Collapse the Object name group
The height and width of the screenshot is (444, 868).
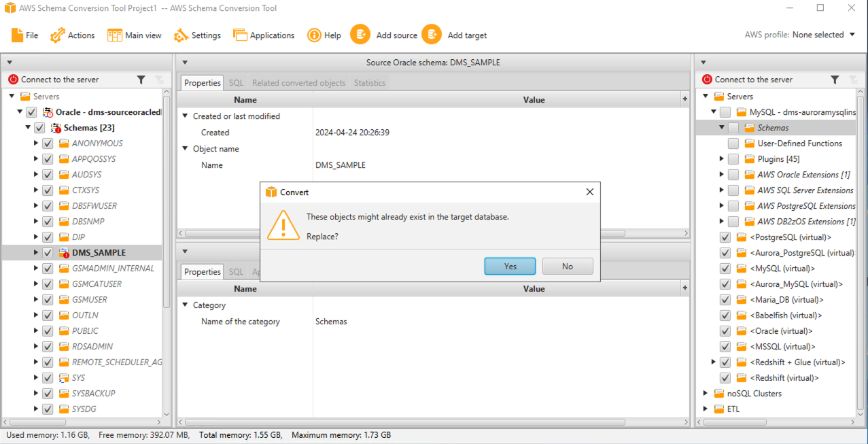click(185, 149)
